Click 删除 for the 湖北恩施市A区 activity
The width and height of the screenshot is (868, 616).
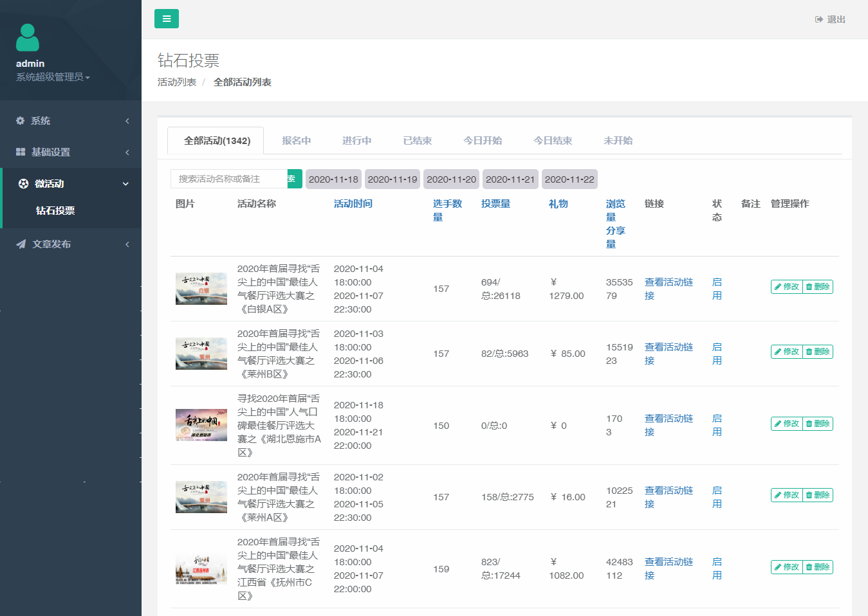point(818,424)
